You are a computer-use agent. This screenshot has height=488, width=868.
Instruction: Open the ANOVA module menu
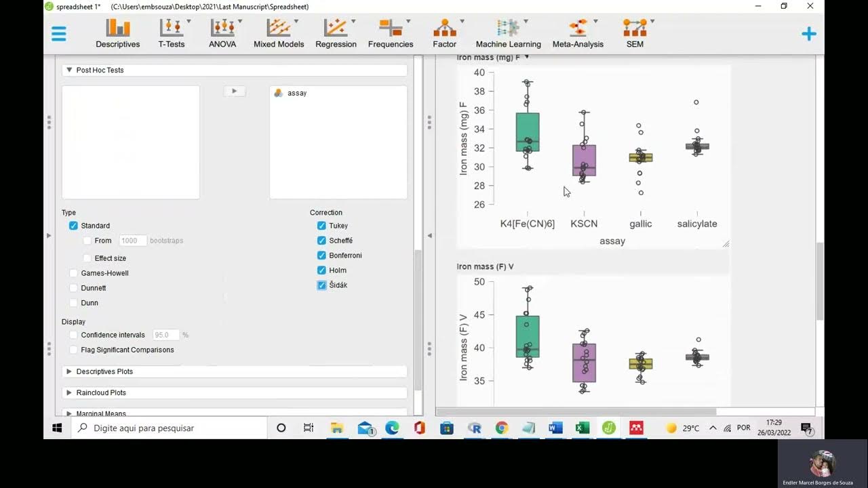(x=222, y=33)
